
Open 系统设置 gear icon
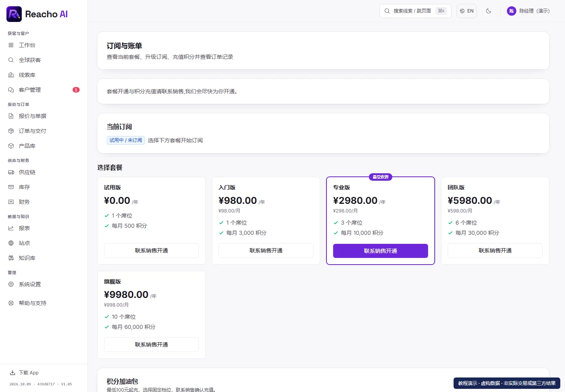pos(11,284)
